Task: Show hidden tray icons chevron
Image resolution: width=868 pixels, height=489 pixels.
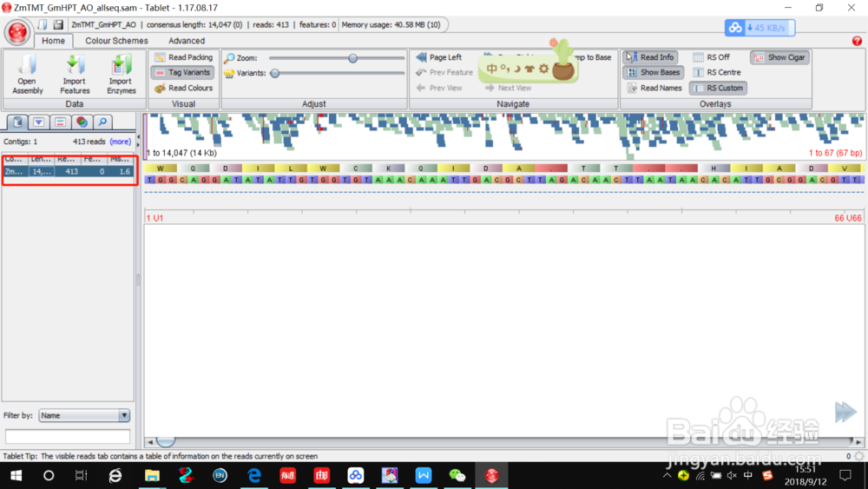Action: point(667,476)
